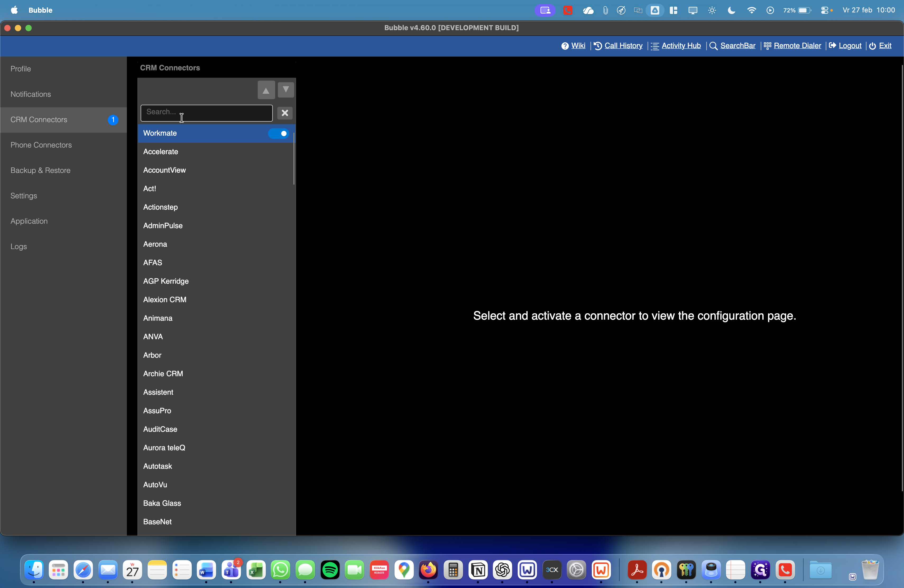The image size is (904, 588).
Task: Click the connector list scrollbar
Action: pos(294,159)
